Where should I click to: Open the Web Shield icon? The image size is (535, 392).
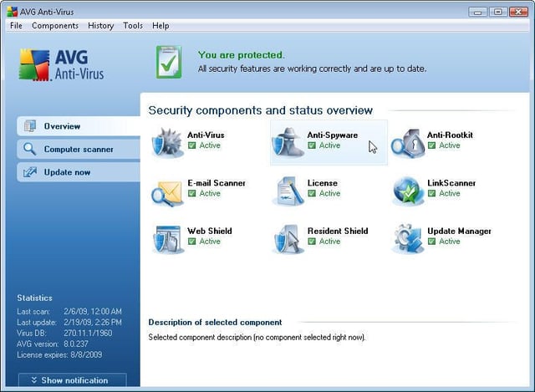pos(167,239)
